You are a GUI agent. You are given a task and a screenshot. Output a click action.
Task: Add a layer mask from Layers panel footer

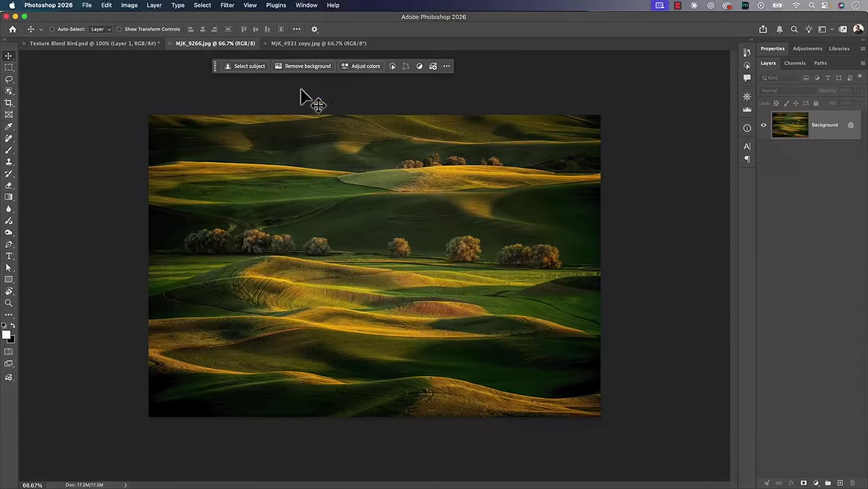point(803,482)
